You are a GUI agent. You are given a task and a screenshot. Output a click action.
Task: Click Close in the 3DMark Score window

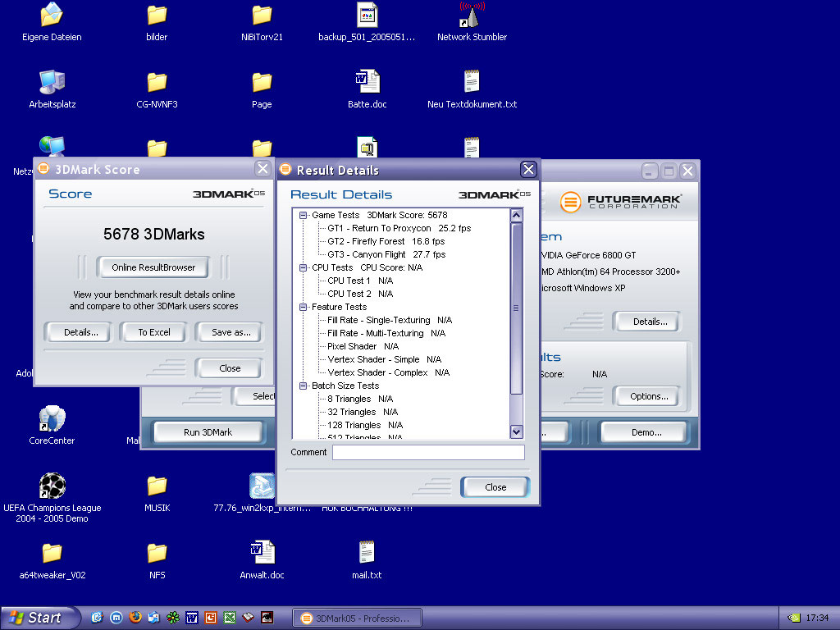pos(230,368)
